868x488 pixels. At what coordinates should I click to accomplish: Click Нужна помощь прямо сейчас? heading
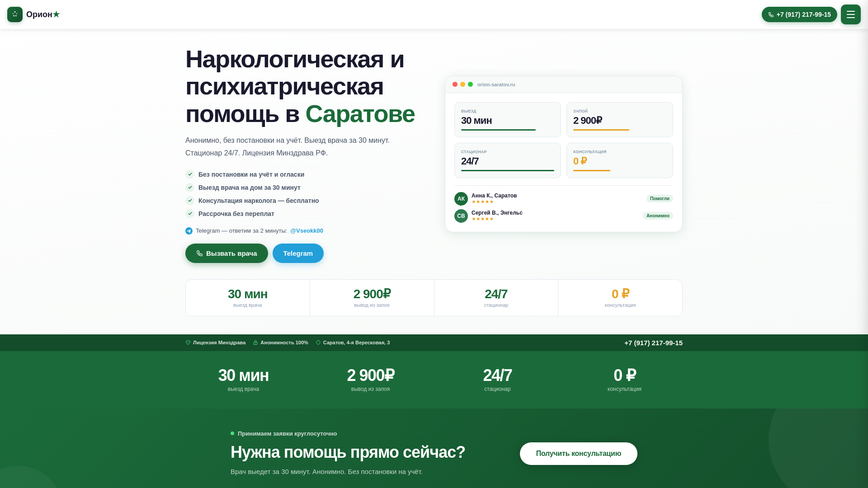348,452
